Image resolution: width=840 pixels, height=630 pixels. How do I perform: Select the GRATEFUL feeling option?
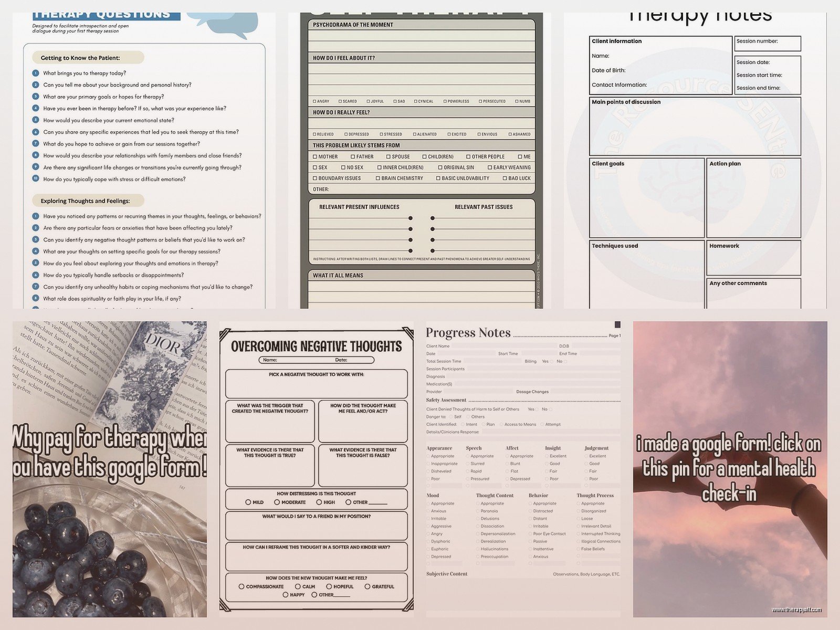click(367, 586)
